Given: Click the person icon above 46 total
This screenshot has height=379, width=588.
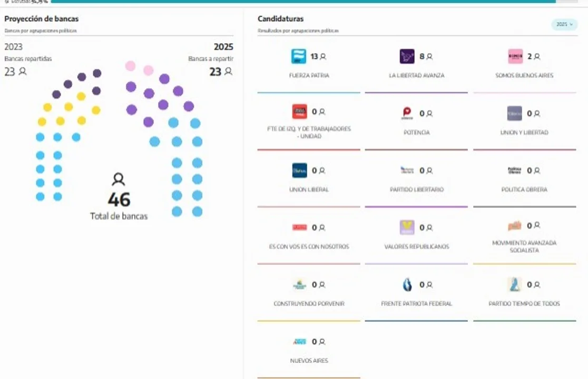Looking at the screenshot, I should tap(119, 179).
